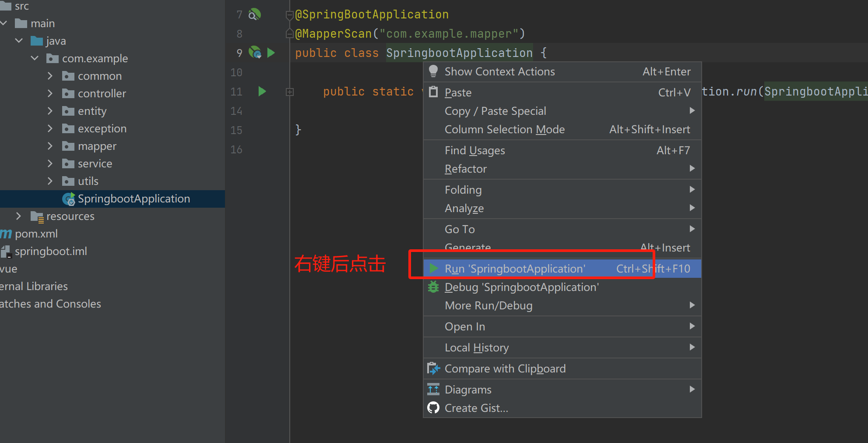Choose Create Gist... menu entry
868x443 pixels.
point(562,408)
